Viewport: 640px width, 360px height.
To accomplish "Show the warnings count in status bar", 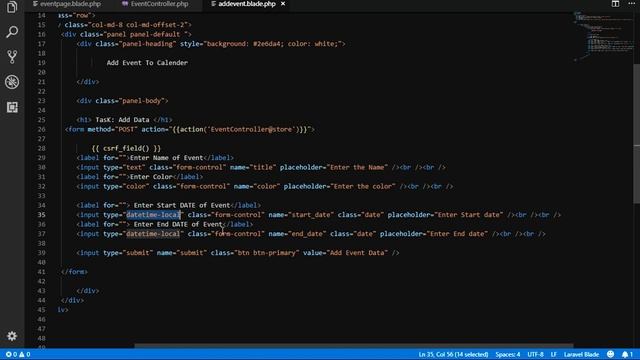I will pyautogui.click(x=24, y=354).
